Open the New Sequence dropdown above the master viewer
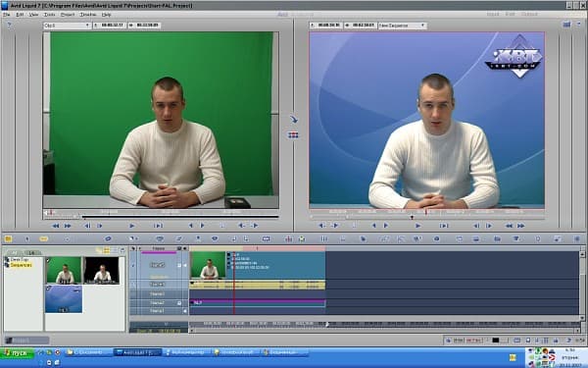Screen dimensions: 588x368 click(x=402, y=26)
